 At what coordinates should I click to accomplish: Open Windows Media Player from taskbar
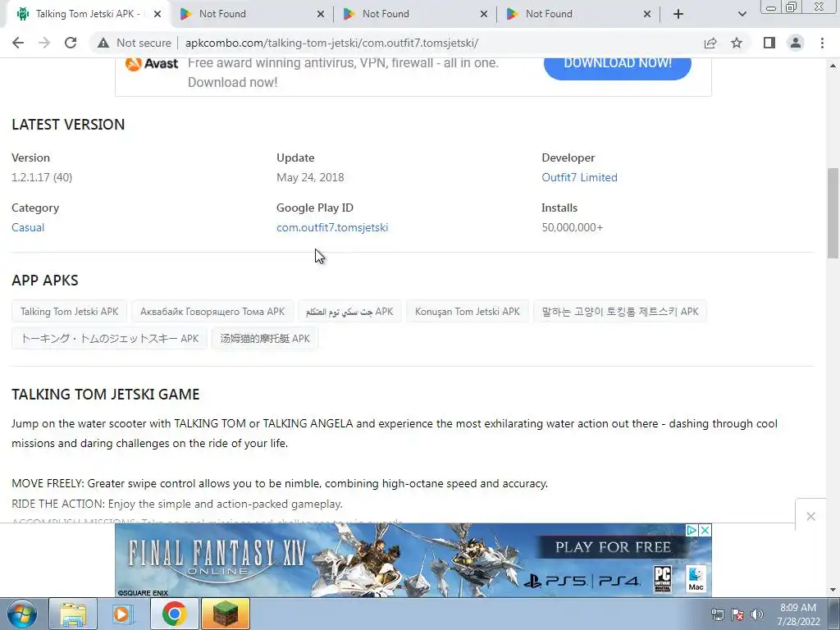click(123, 614)
